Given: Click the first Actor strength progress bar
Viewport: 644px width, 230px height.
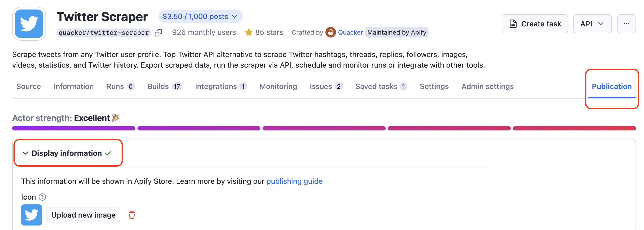Looking at the screenshot, I should pos(73,128).
